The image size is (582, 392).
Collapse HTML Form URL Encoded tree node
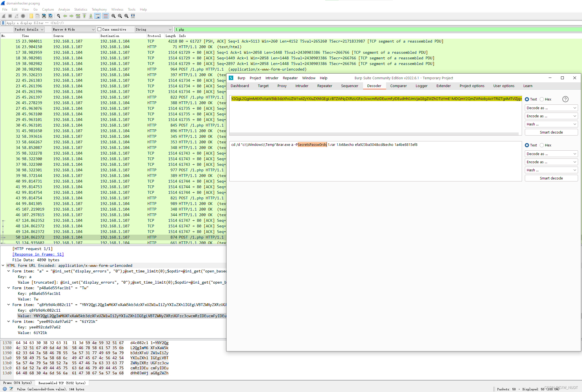click(3, 265)
